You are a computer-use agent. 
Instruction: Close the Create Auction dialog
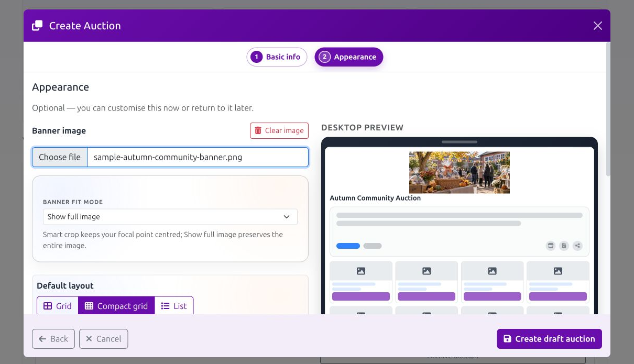[598, 26]
